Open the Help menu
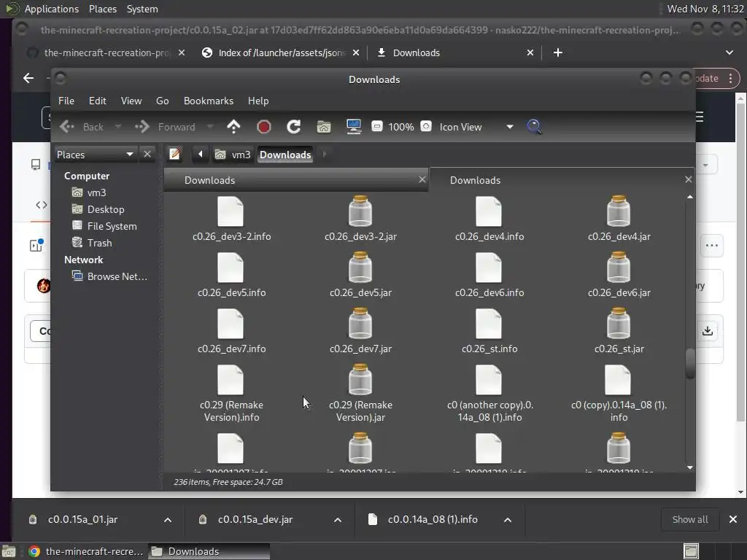 258,101
